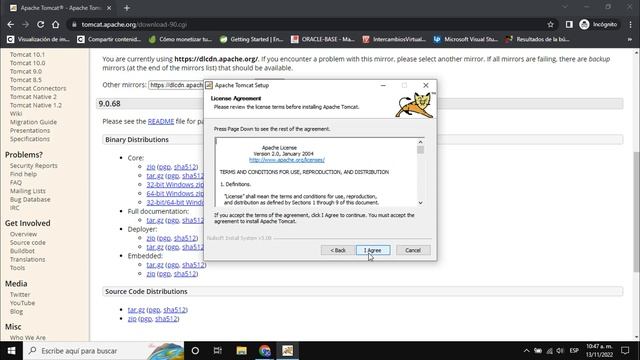Download the source code zip
This screenshot has height=360, width=640.
[x=132, y=319]
